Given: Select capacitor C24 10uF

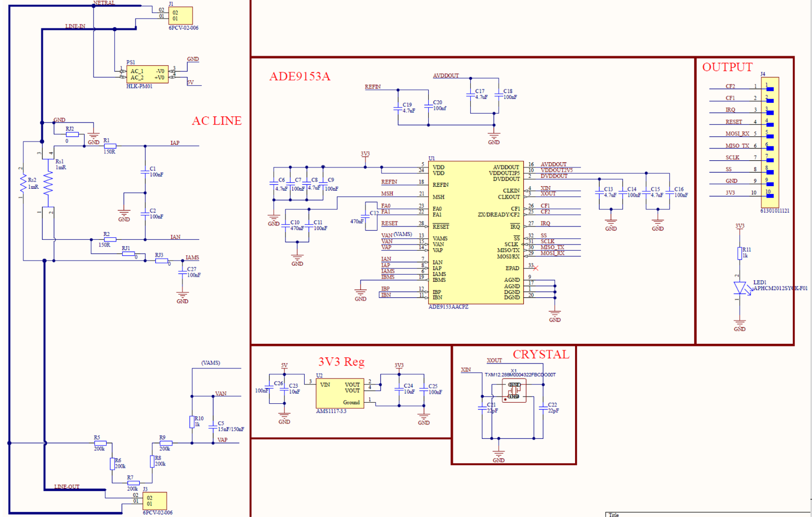Looking at the screenshot, I should [399, 389].
